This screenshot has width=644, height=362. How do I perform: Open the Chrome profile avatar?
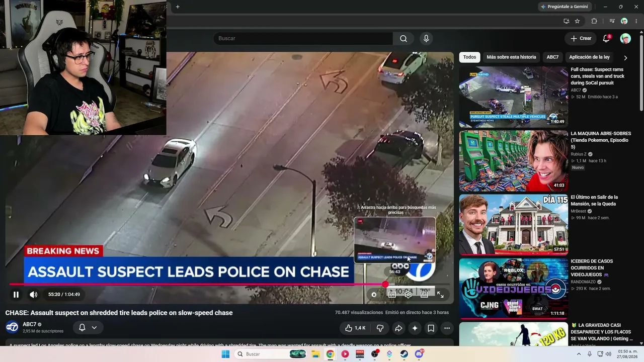[624, 21]
